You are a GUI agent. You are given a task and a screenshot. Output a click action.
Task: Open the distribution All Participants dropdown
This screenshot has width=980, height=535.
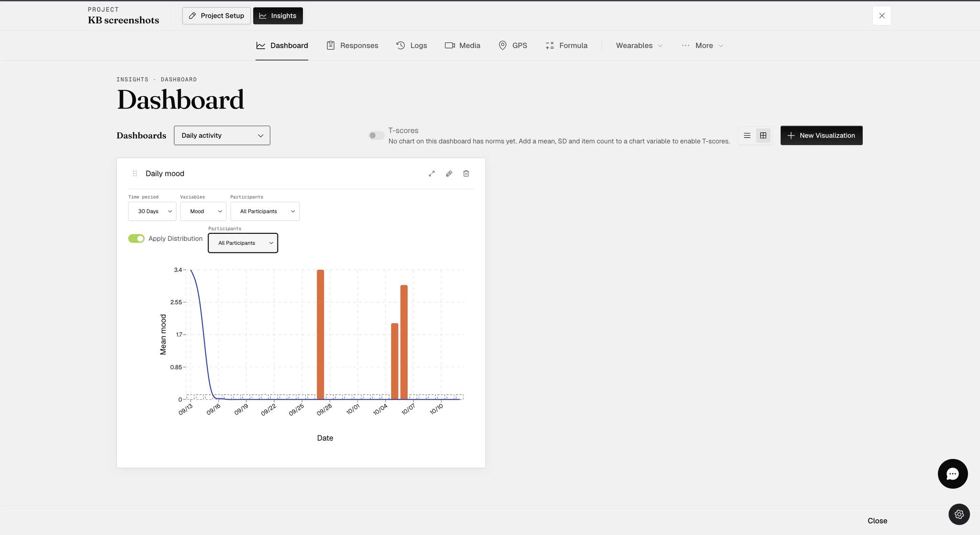click(x=243, y=243)
